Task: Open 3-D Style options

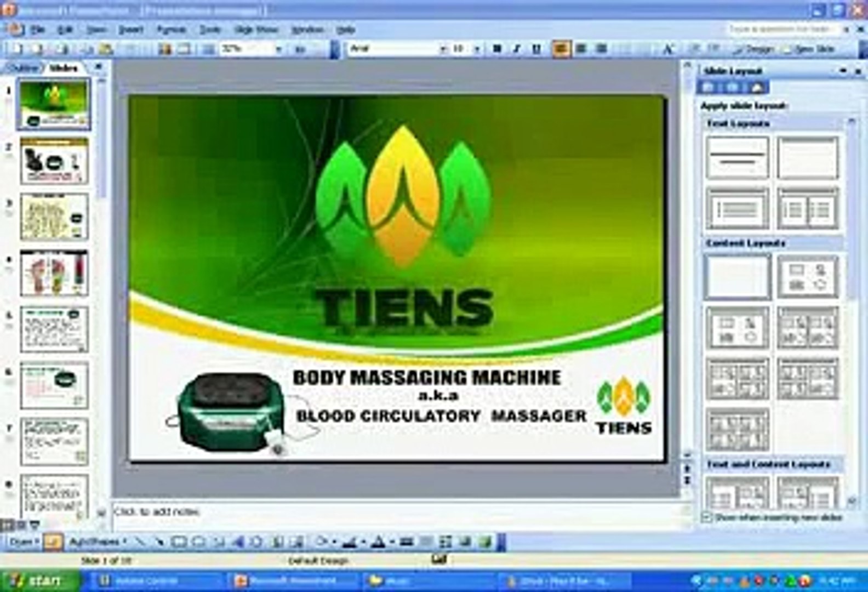Action: pos(486,542)
